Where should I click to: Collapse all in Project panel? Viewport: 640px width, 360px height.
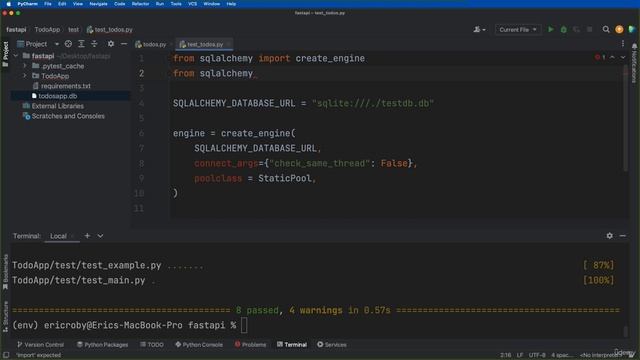click(x=94, y=44)
